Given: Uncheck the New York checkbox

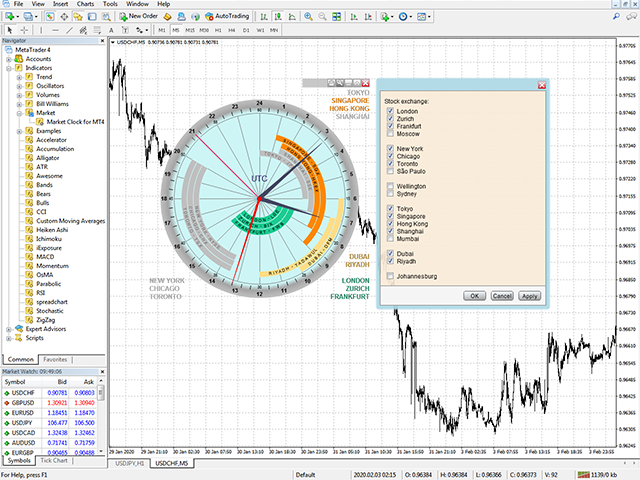Looking at the screenshot, I should tap(390, 149).
